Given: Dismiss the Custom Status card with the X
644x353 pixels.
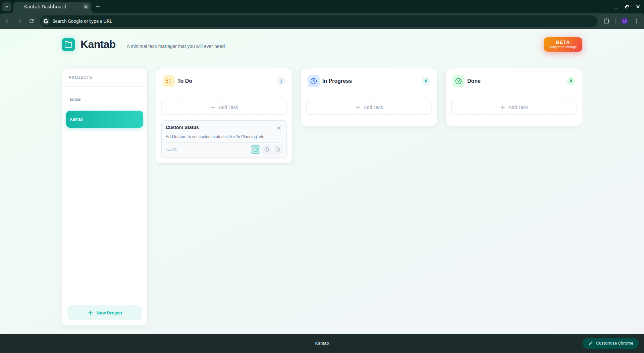Looking at the screenshot, I should [279, 128].
